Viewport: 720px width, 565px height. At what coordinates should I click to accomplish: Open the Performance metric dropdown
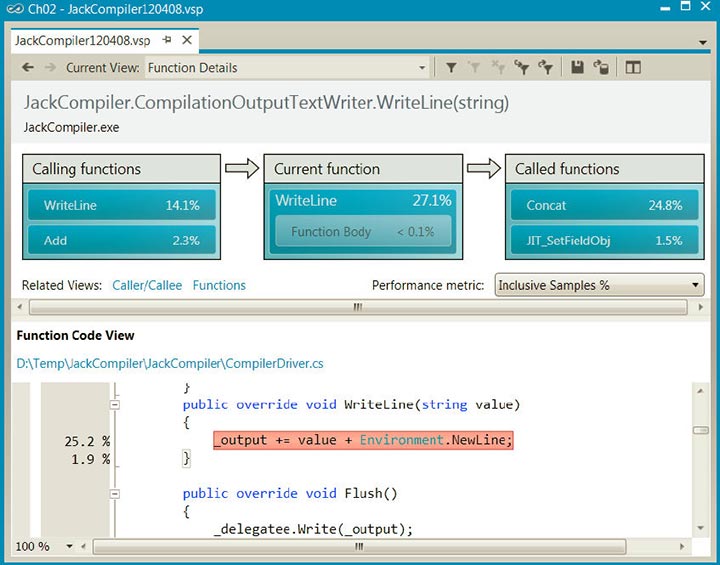(x=695, y=285)
